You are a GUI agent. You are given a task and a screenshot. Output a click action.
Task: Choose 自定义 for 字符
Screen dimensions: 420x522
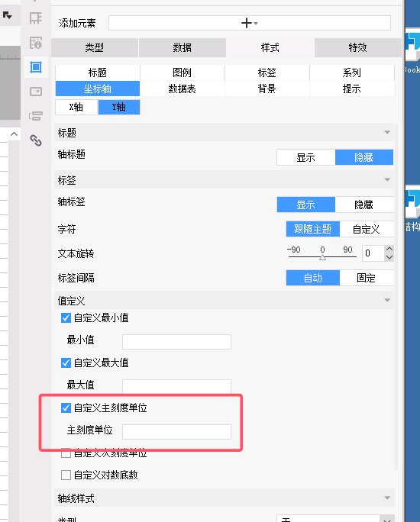tap(367, 229)
